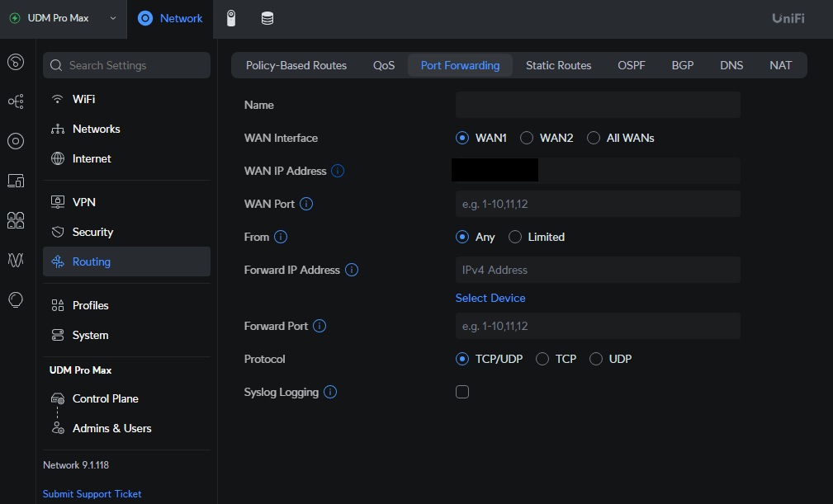Click the info icon by Forward IP Address
This screenshot has height=504, width=833.
(x=351, y=270)
